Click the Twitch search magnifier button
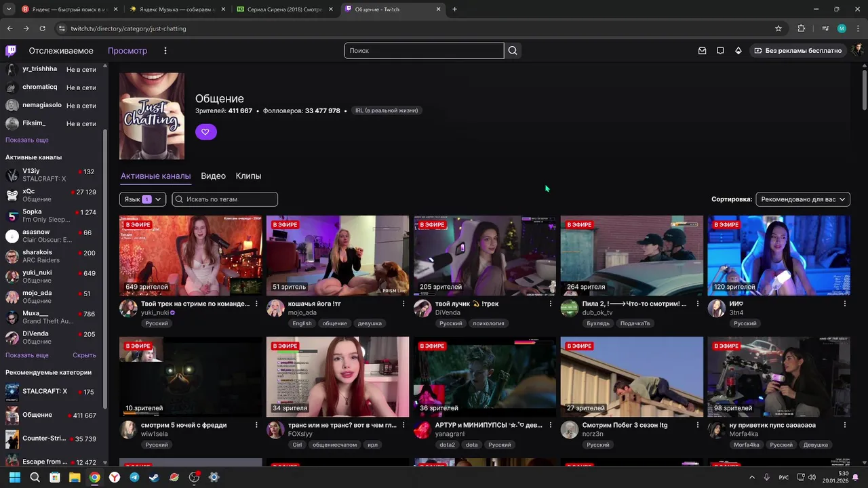868x488 pixels. click(x=513, y=51)
